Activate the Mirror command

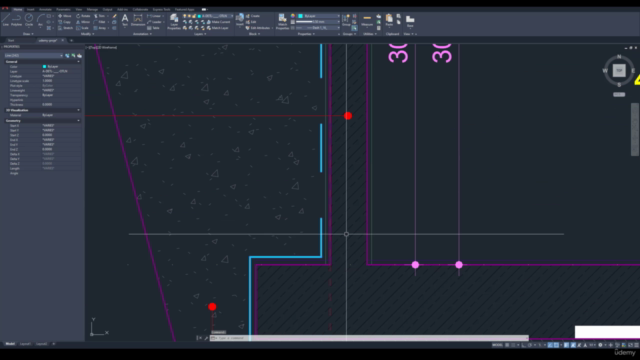[x=83, y=22]
